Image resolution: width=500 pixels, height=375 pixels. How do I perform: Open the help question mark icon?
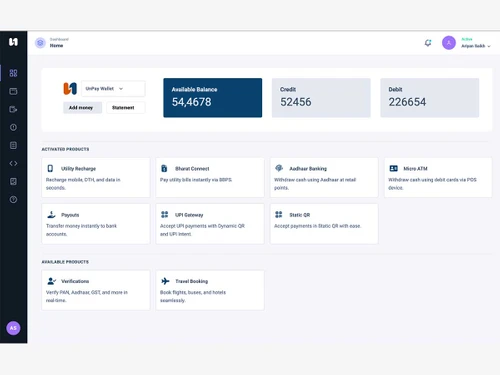(13, 199)
